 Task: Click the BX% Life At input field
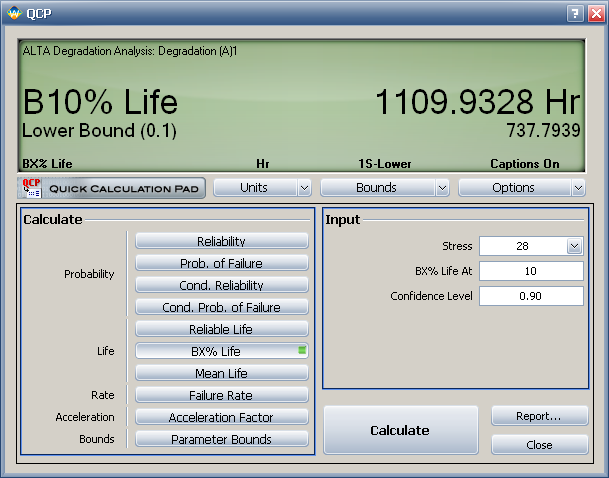530,271
